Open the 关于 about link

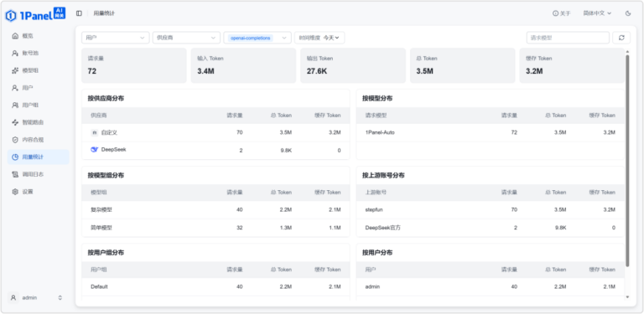pos(562,13)
